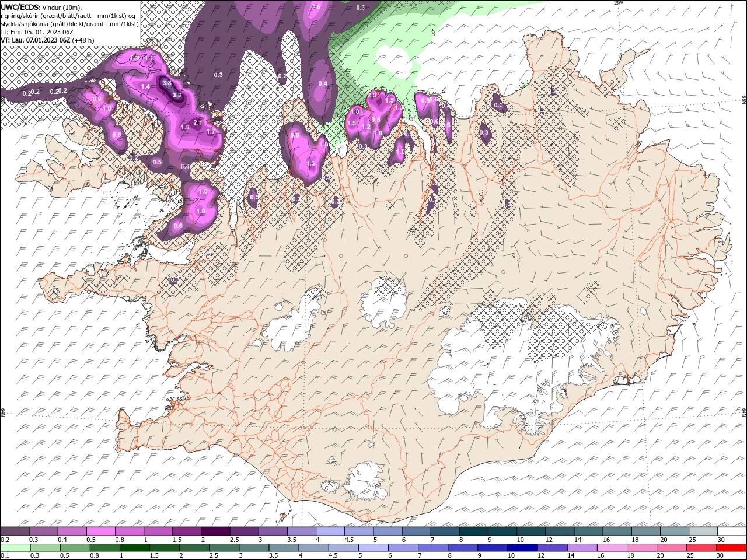
Task: Click the light pink 16 mm rain swatch
Action: (x=612, y=548)
